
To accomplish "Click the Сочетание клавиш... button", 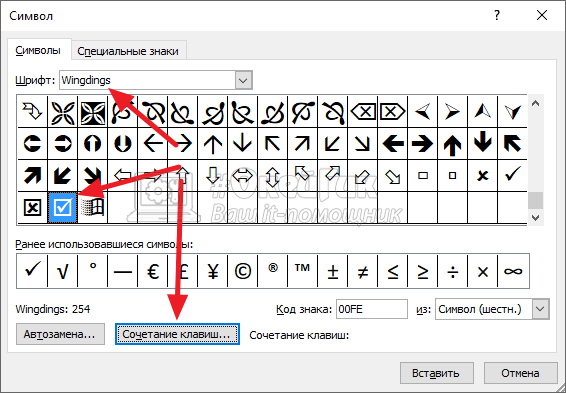I will tap(177, 334).
